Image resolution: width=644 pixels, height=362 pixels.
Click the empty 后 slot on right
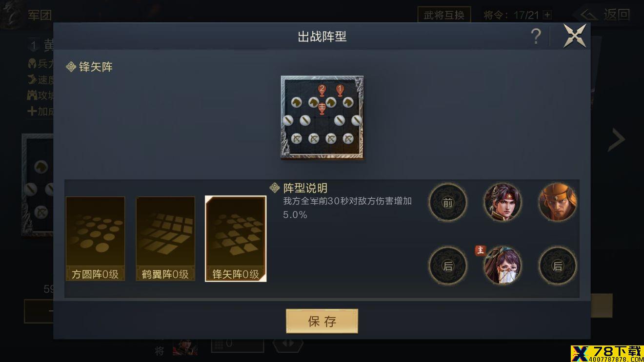tap(558, 266)
